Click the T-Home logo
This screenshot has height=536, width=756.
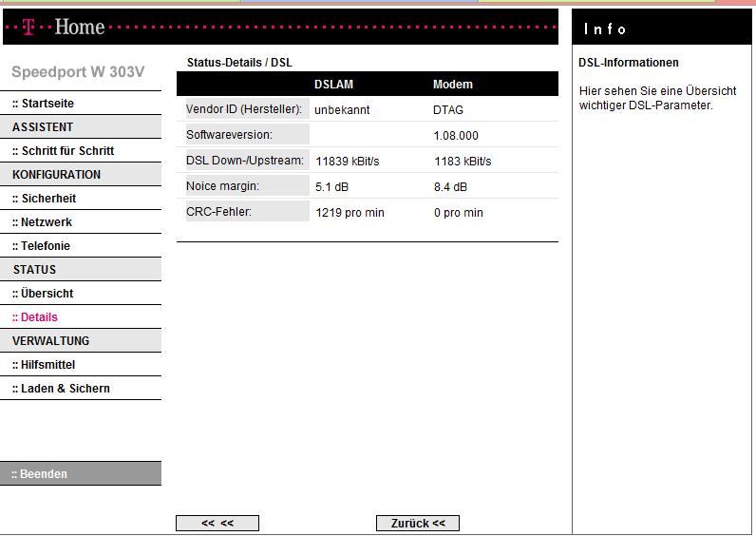coord(65,27)
